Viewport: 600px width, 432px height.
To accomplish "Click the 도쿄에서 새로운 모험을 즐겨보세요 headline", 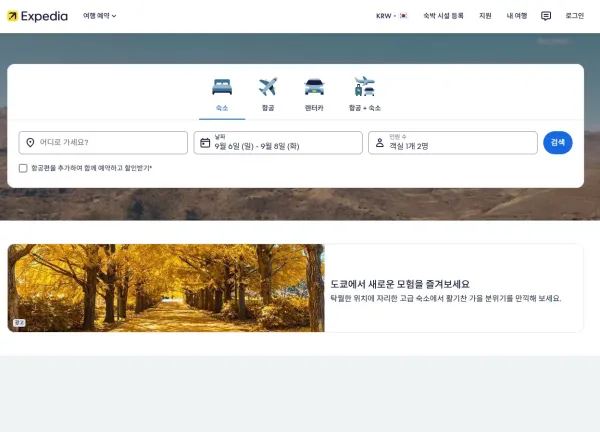I will click(x=400, y=284).
